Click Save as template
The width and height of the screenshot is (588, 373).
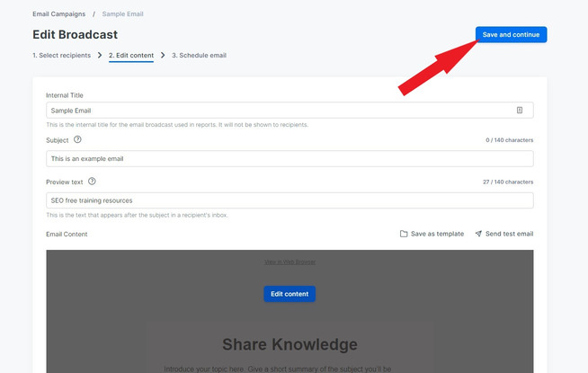tap(437, 234)
